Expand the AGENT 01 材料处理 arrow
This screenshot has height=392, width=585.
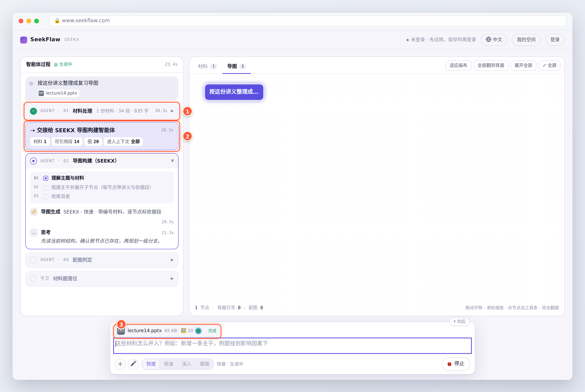click(172, 111)
